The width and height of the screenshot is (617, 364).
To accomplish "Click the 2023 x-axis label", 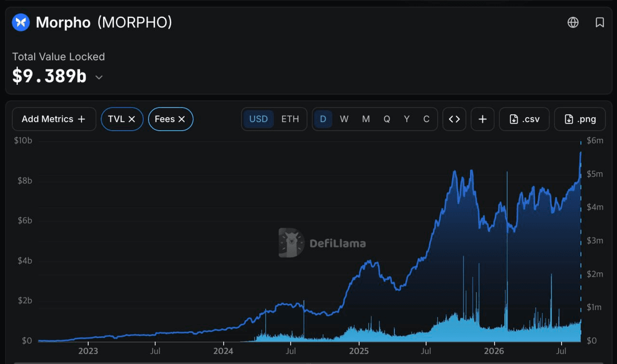I will (x=88, y=351).
